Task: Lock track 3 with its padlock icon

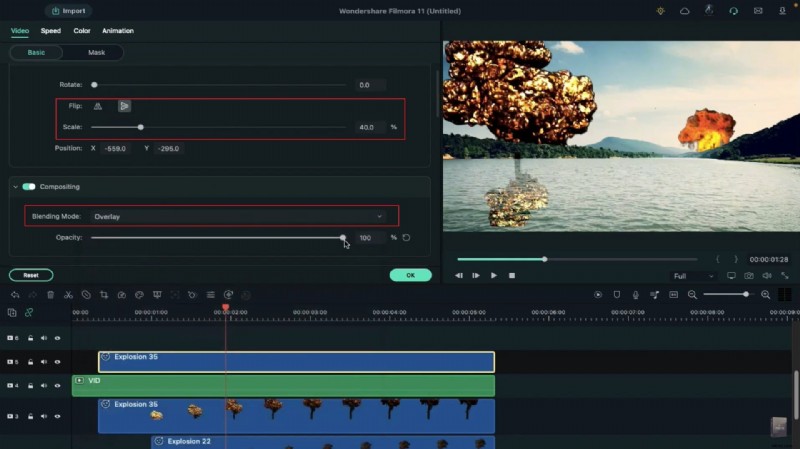Action: (31, 416)
